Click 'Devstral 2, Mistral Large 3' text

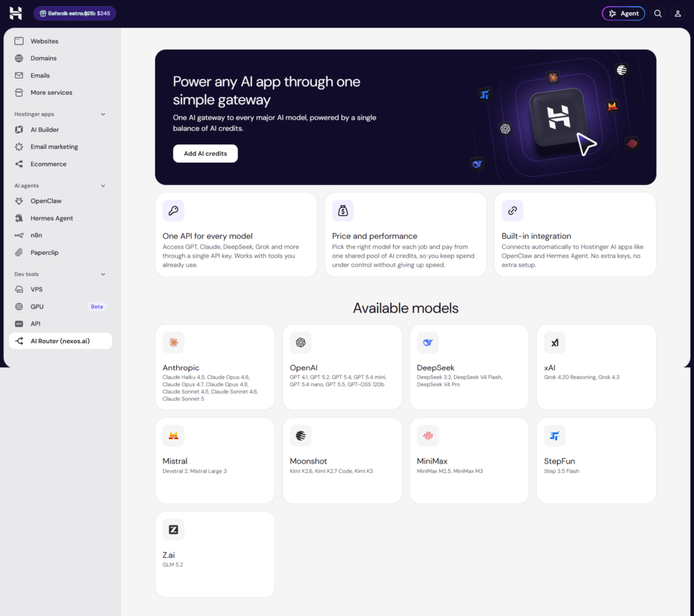click(195, 471)
